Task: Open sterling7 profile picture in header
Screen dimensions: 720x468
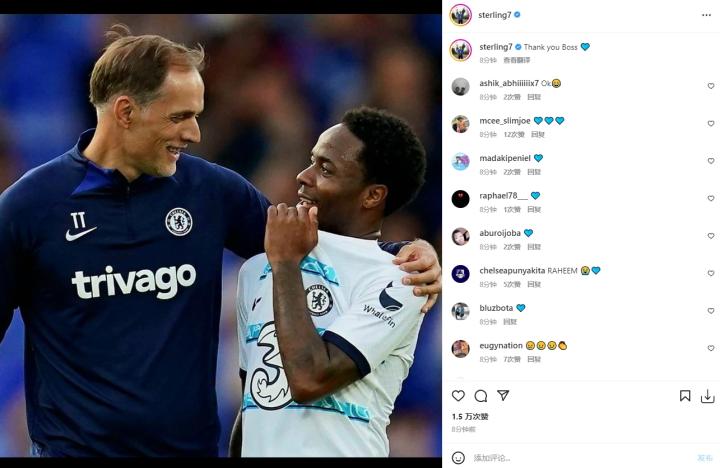Action: click(x=461, y=15)
